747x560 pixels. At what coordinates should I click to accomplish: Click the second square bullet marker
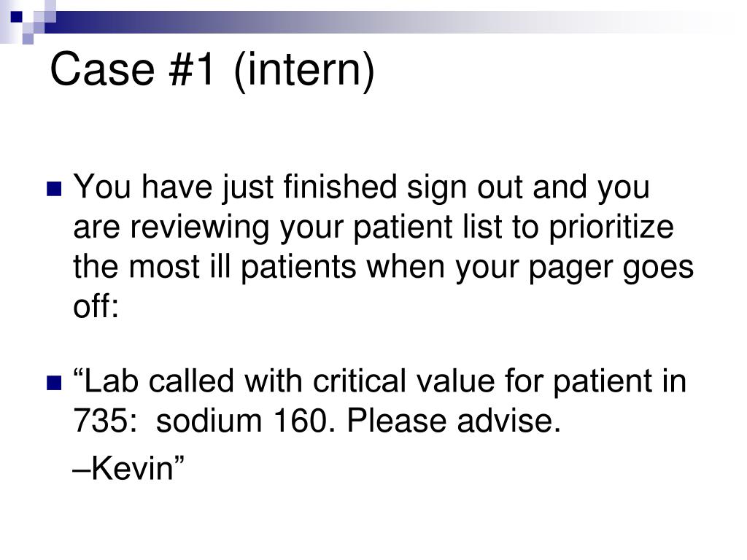click(x=54, y=383)
